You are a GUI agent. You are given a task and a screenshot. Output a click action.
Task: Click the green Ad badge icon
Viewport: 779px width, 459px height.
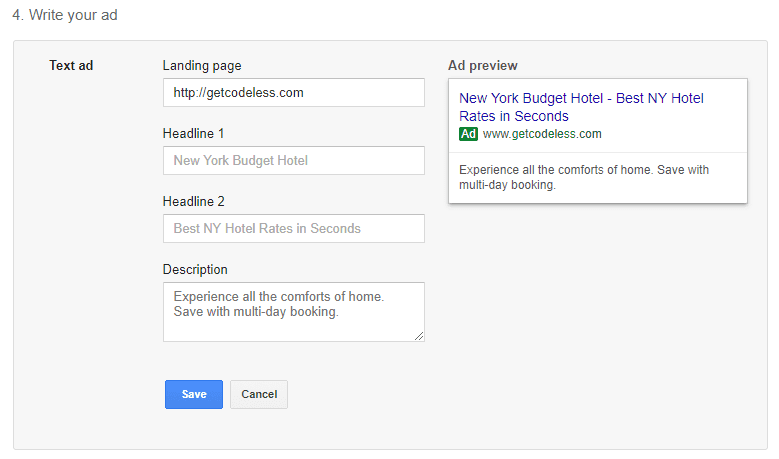(x=468, y=134)
